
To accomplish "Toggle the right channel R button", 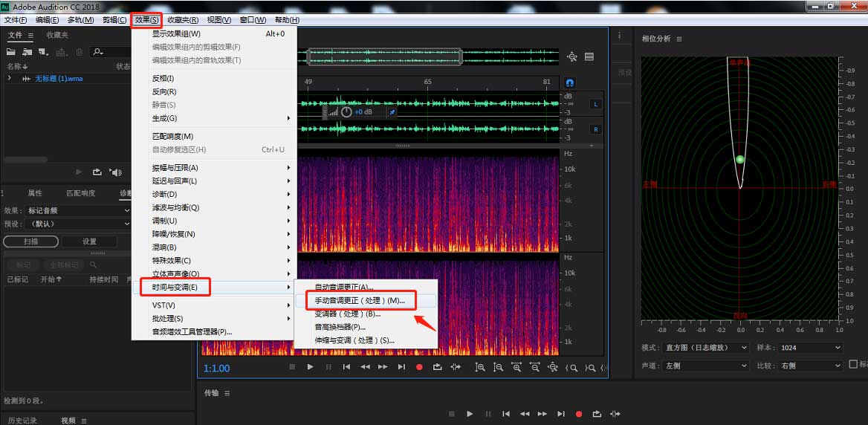I will (x=595, y=129).
